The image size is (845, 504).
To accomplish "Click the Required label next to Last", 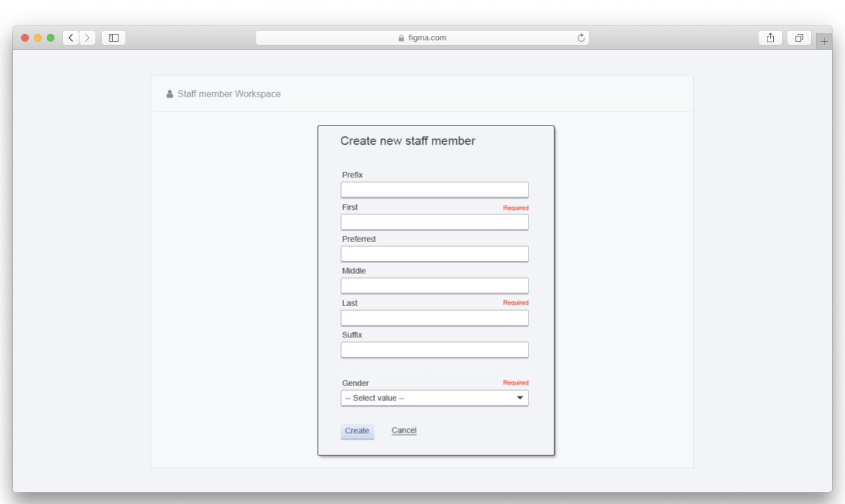I will click(x=516, y=302).
